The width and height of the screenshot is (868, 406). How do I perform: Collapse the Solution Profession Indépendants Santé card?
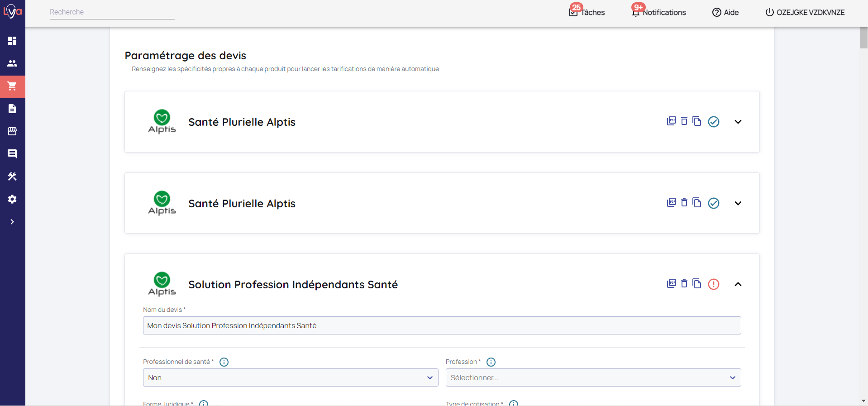[738, 284]
